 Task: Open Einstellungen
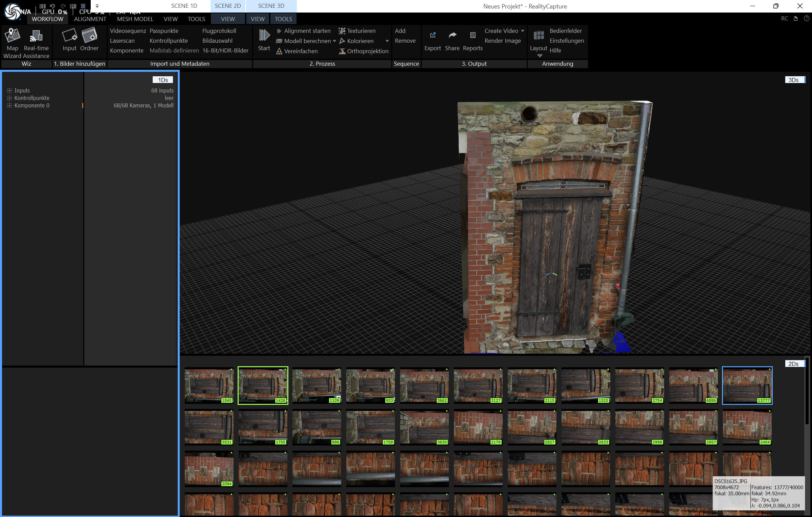567,41
